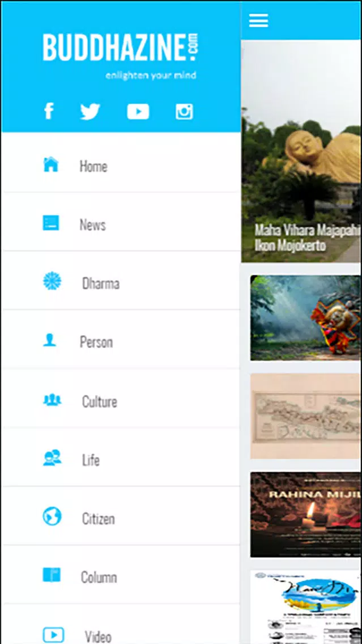The image size is (362, 644).
Task: Click the Dharma wheel icon
Action: tap(52, 281)
